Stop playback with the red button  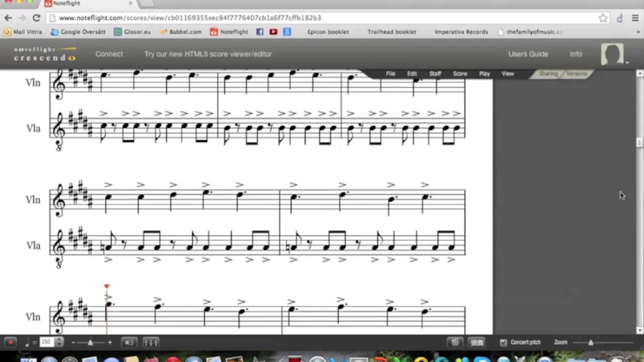coord(10,342)
